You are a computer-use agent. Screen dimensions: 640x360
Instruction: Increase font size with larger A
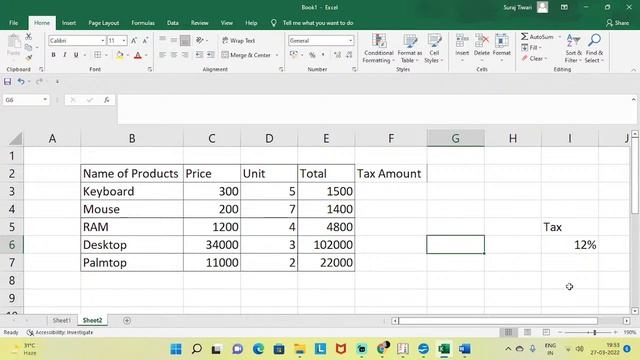pos(134,40)
